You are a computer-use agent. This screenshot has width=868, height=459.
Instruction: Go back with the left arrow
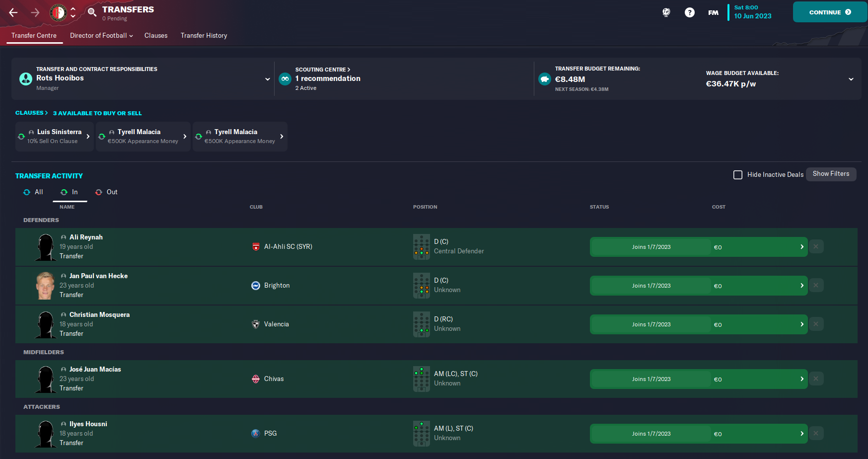pyautogui.click(x=13, y=12)
